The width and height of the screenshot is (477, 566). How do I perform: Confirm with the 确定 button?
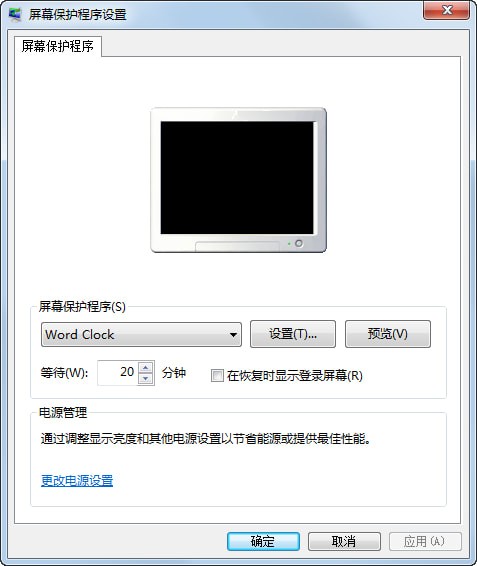click(x=263, y=541)
